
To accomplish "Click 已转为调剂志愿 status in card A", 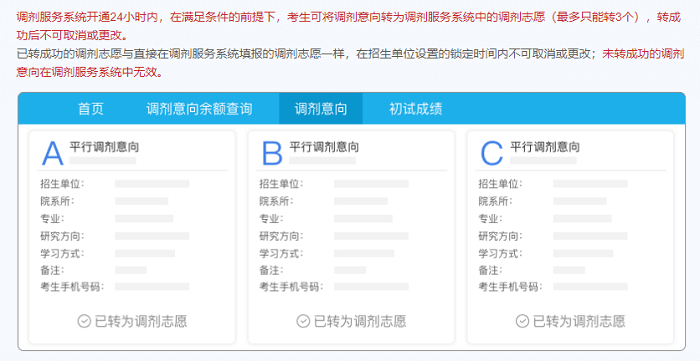I will [x=141, y=321].
